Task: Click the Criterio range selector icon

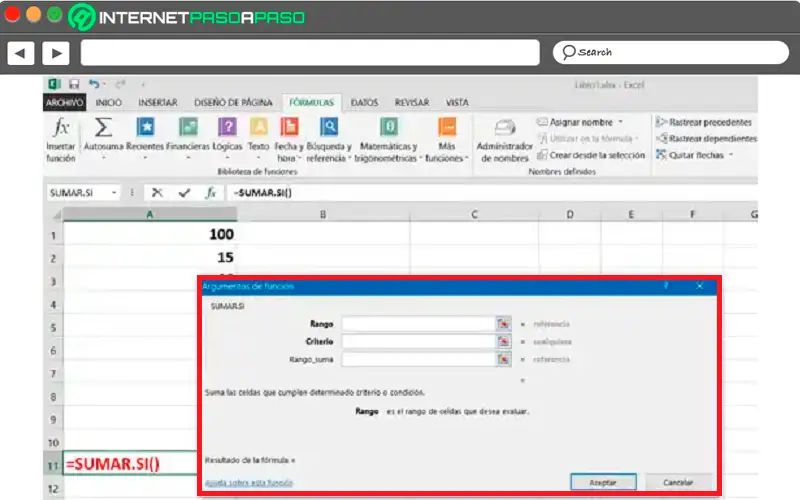Action: click(x=503, y=341)
